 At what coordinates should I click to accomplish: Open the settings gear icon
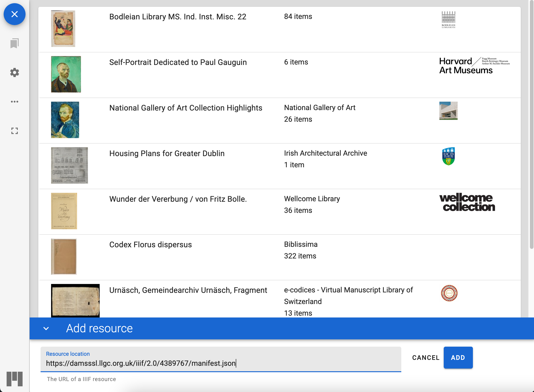click(x=15, y=72)
